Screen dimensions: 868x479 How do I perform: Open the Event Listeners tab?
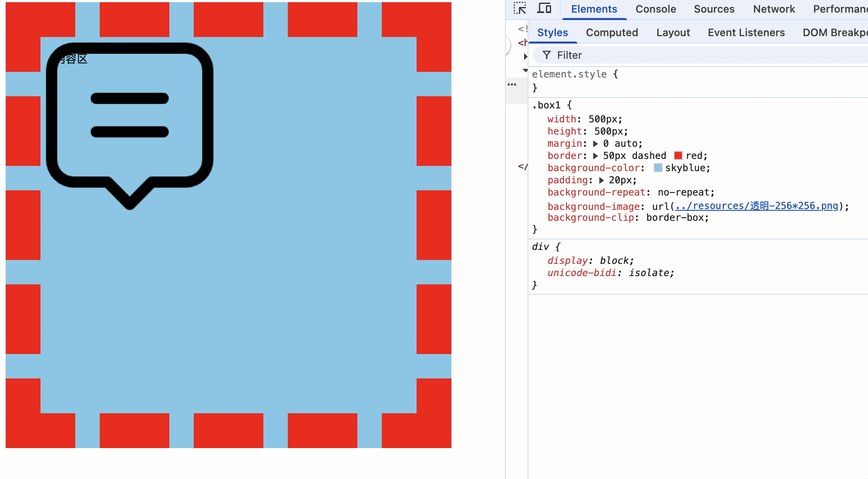coord(746,33)
